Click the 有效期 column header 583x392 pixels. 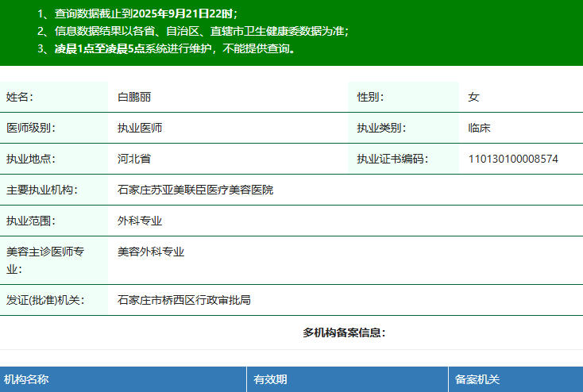pos(270,380)
